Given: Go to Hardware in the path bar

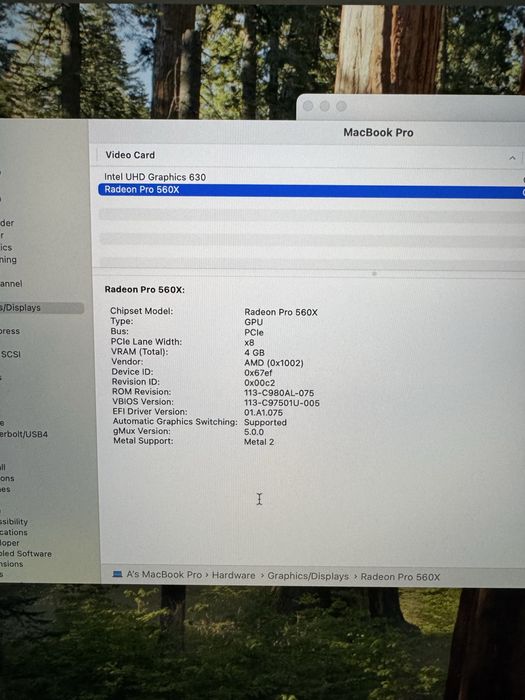Looking at the screenshot, I should tap(233, 575).
